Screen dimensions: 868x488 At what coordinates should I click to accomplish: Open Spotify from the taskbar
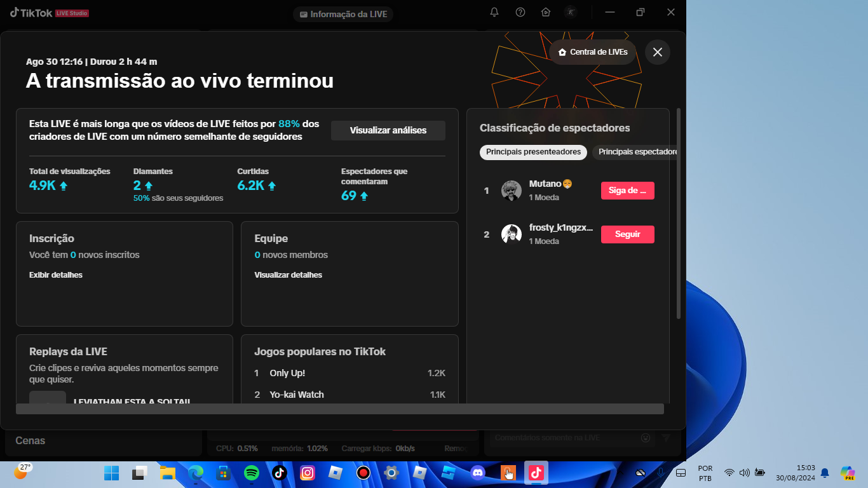252,473
